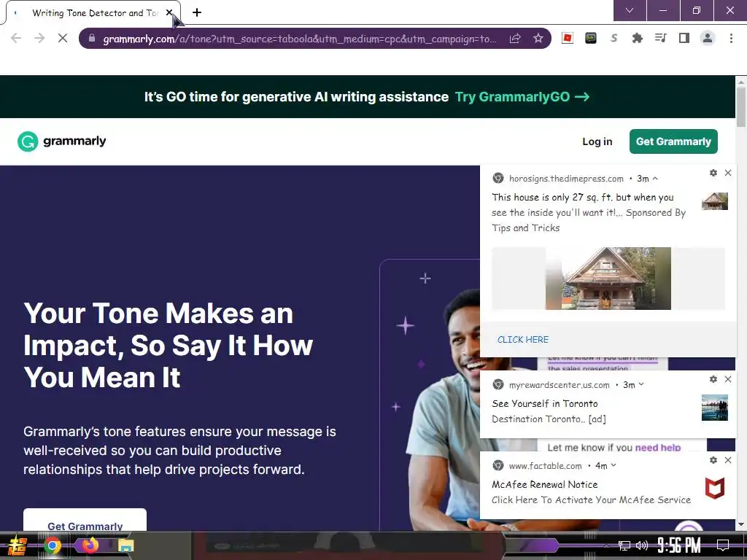Close the Writing Tone Detector tab

169,12
